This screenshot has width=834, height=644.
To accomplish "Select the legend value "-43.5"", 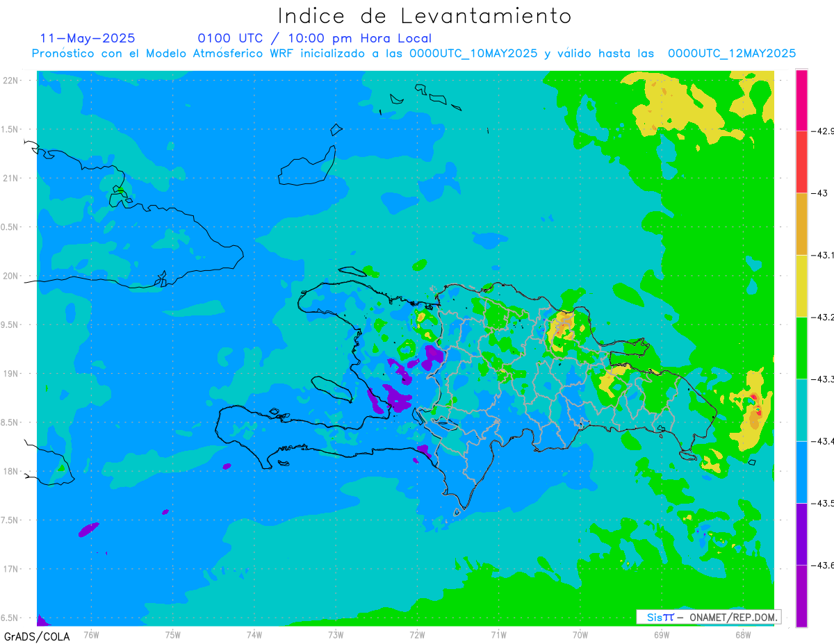I will pos(823,503).
